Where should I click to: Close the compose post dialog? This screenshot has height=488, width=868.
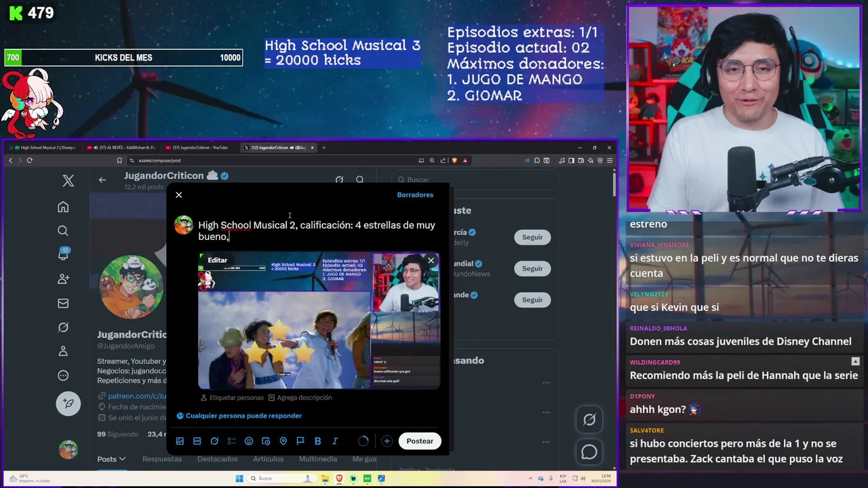(x=179, y=195)
